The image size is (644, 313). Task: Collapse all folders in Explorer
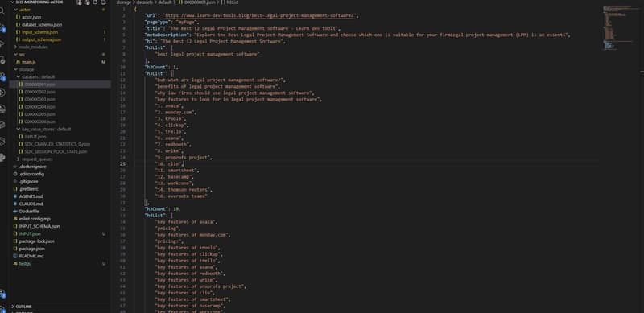point(104,2)
